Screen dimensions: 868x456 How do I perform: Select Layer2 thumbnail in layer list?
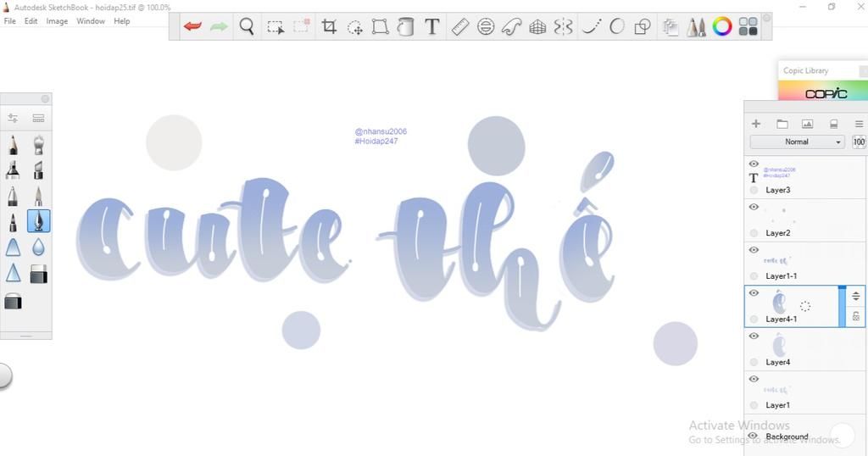tap(778, 214)
